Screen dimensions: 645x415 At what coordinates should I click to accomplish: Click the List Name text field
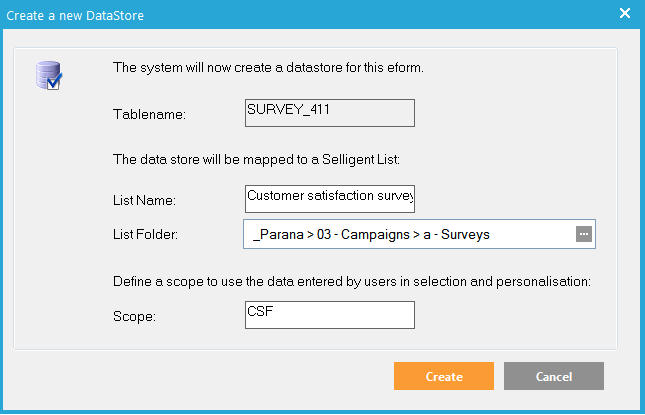329,198
